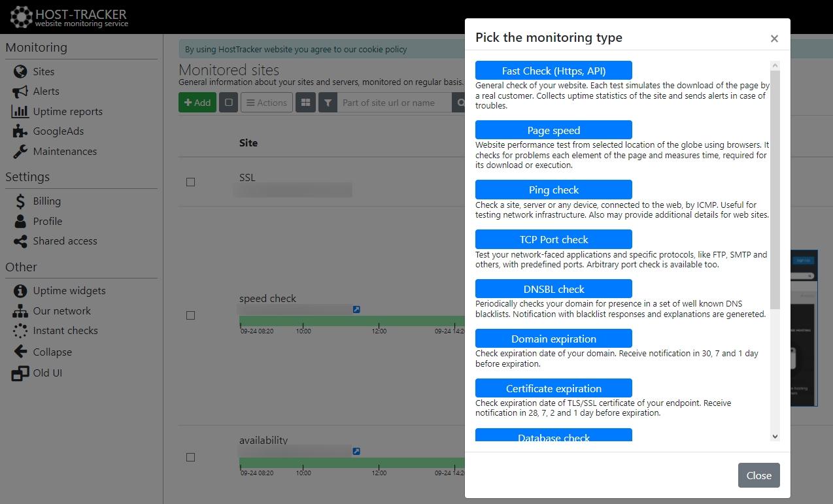Choose Ping check monitoring type
833x504 pixels.
point(554,190)
